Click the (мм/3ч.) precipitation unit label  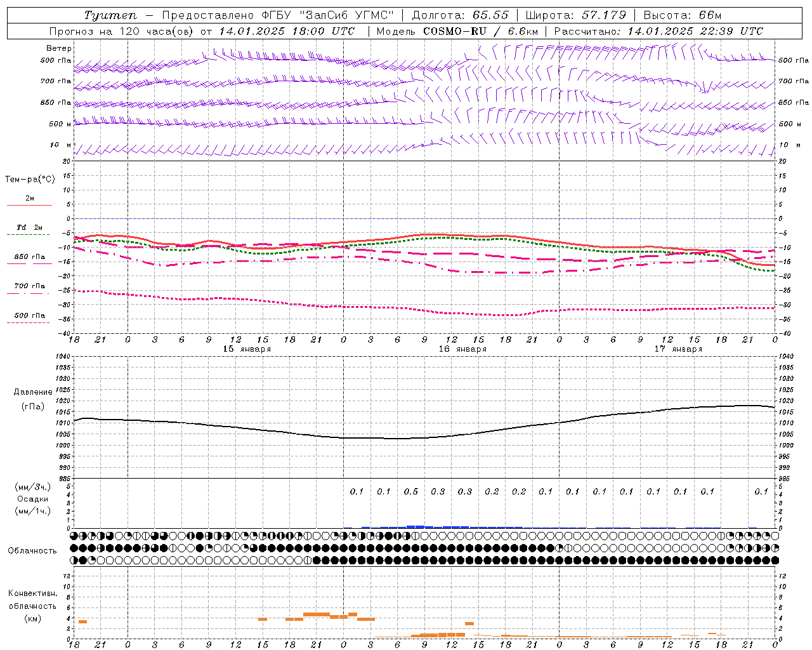33,487
